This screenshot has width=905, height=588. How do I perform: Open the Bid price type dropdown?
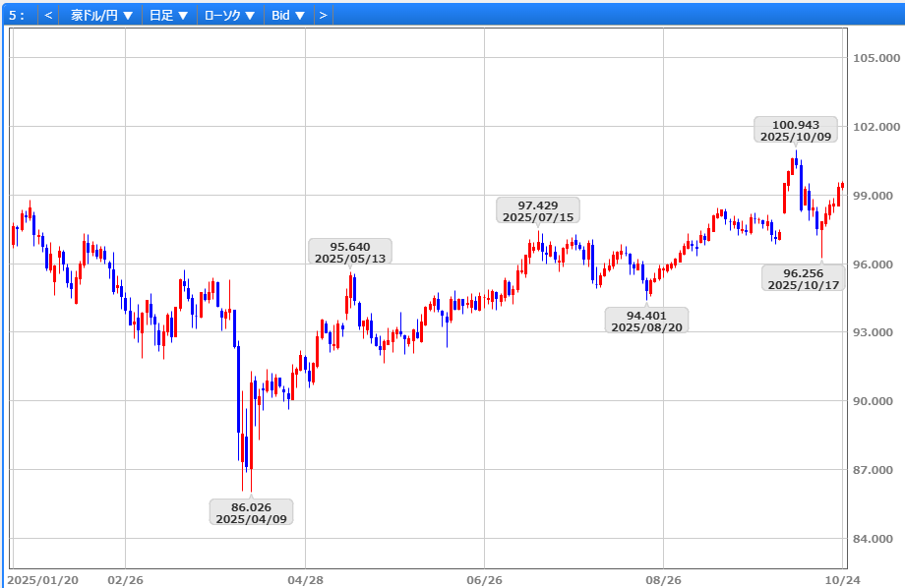pyautogui.click(x=288, y=15)
